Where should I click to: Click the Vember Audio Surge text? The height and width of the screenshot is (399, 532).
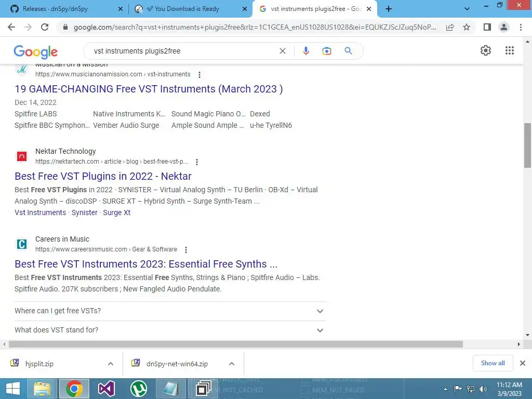click(126, 126)
